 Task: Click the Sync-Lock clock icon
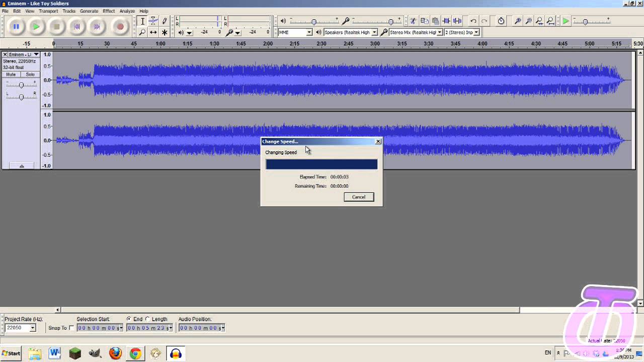501,21
